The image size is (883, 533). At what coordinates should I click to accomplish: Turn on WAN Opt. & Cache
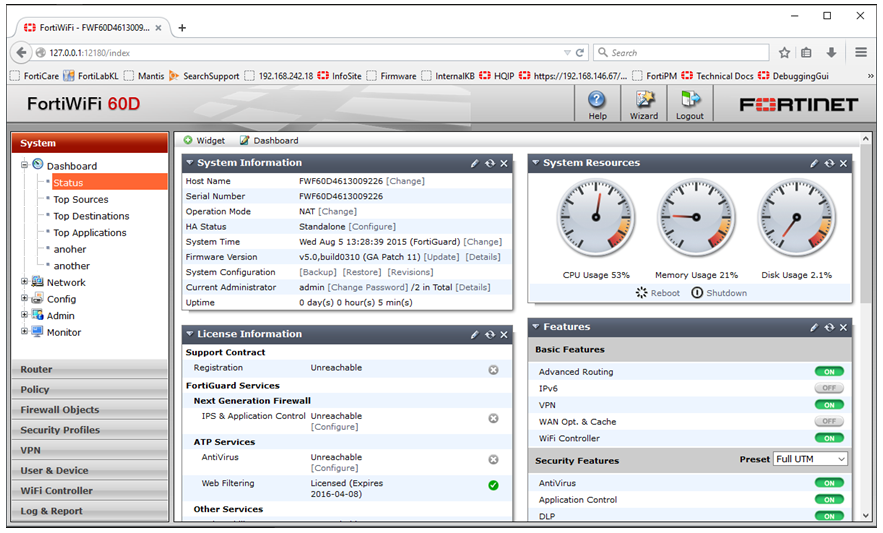(x=828, y=422)
